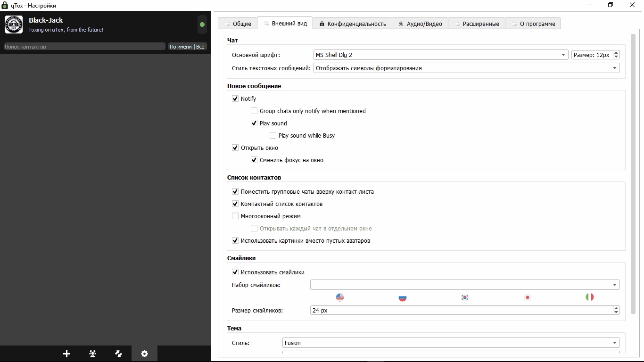The width and height of the screenshot is (644, 362).
Task: Toggle Компактный список контактов checkbox
Action: (x=235, y=204)
